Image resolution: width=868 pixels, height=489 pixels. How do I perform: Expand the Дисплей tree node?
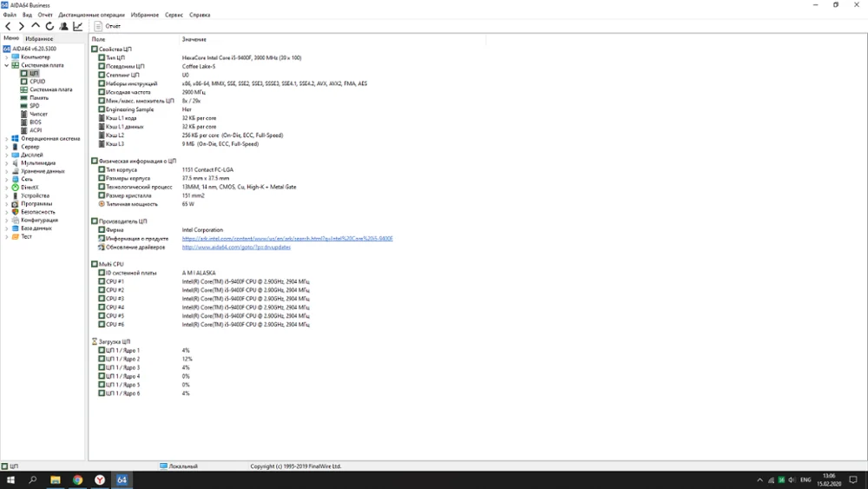7,155
